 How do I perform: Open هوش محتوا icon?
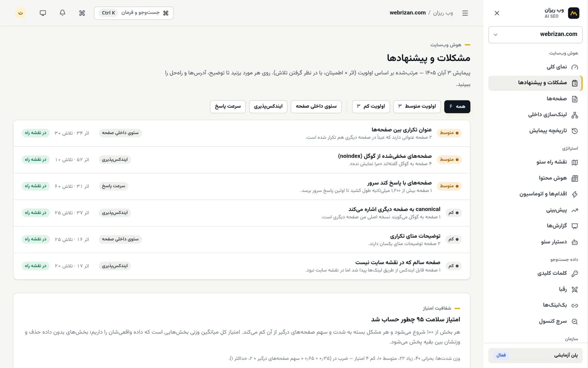pyautogui.click(x=575, y=178)
